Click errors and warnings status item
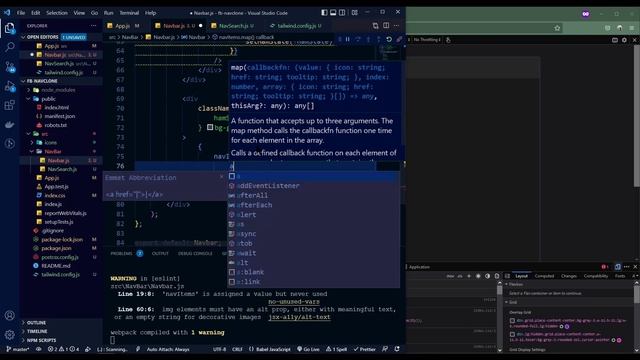The image size is (640, 360). click(x=63, y=349)
